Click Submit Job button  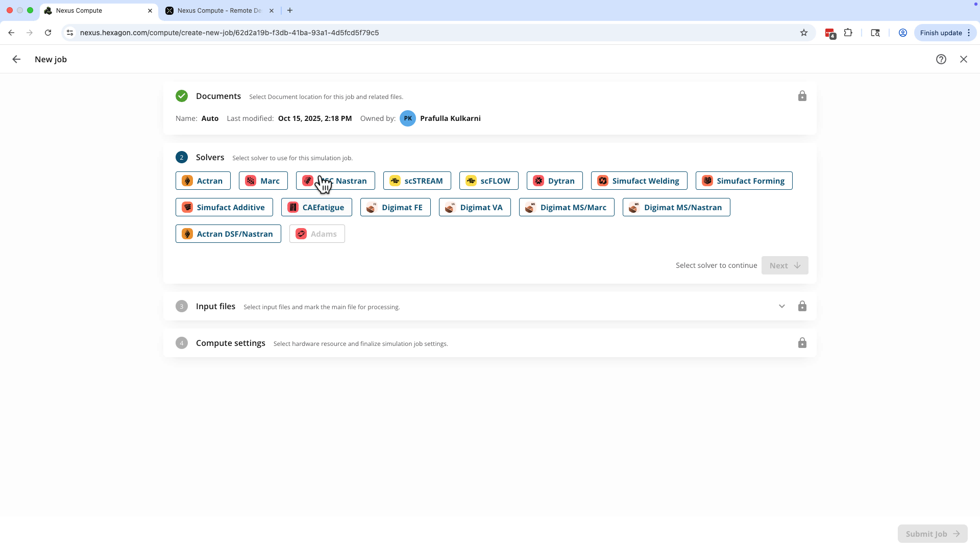pos(933,534)
